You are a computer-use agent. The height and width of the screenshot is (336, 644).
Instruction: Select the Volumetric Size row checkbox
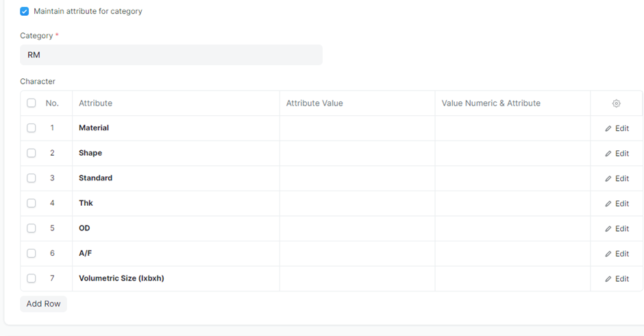(32, 278)
